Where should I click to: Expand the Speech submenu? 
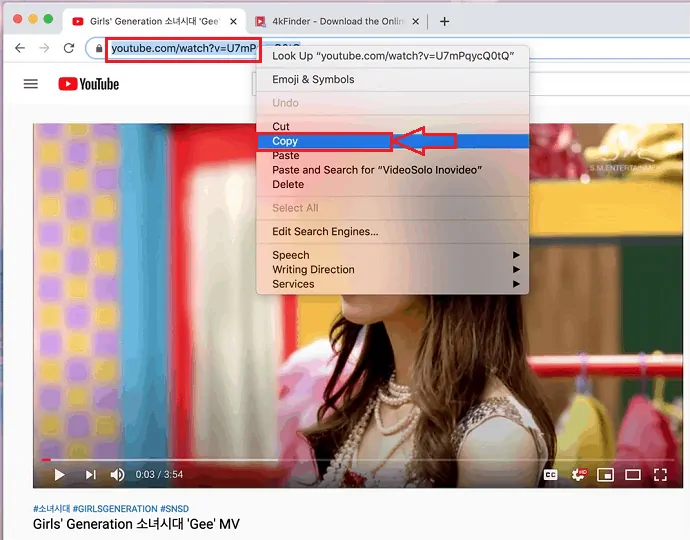tap(291, 255)
